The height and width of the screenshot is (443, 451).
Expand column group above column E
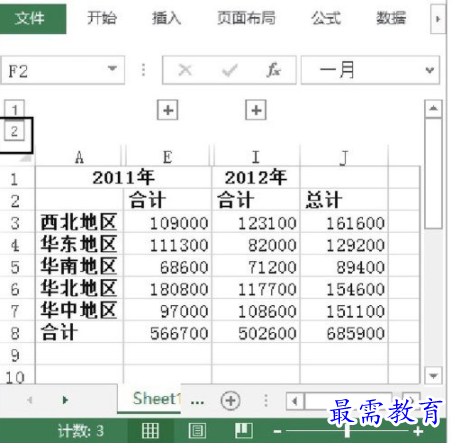[168, 110]
